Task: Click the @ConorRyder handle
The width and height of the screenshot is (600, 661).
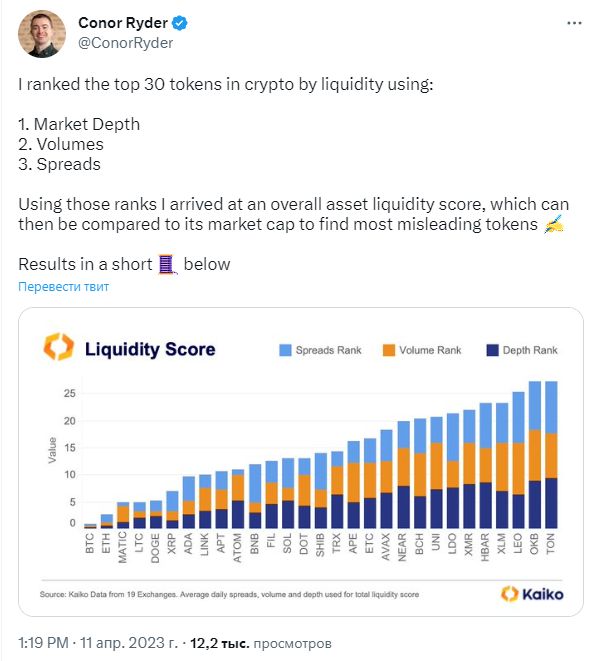Action: [x=125, y=43]
